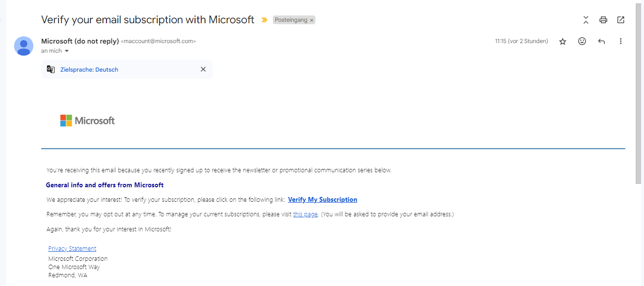This screenshot has height=286, width=644.
Task: Star this Microsoft email
Action: click(x=563, y=42)
